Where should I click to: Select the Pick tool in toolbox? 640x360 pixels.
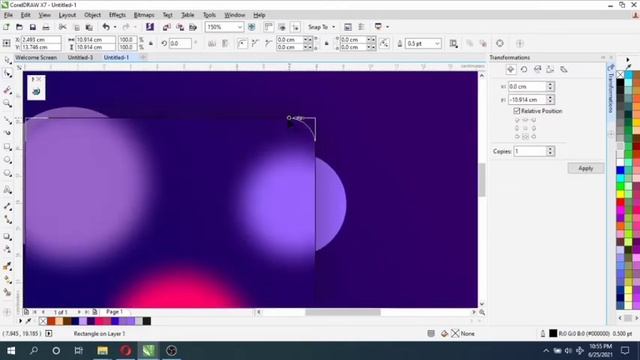click(7, 60)
